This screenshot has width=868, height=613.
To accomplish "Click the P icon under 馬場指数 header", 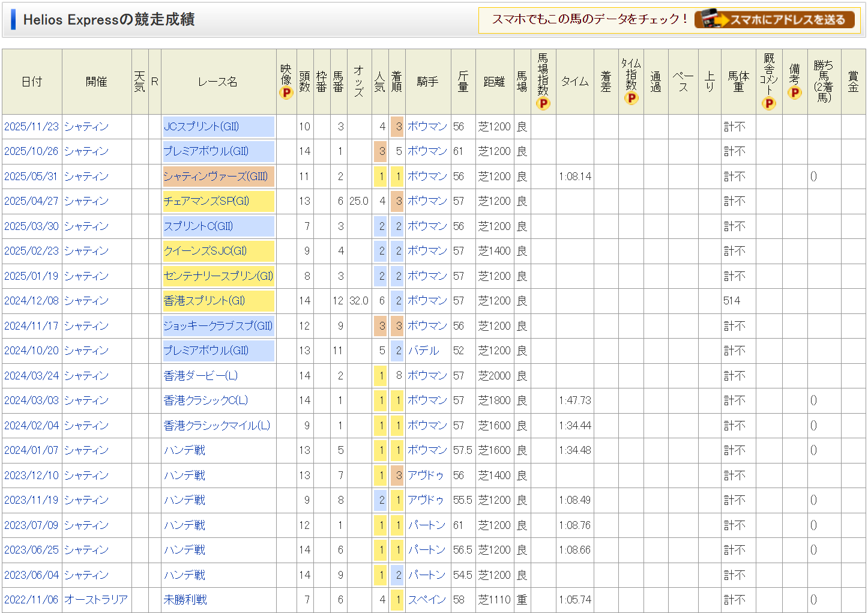I will [x=543, y=103].
